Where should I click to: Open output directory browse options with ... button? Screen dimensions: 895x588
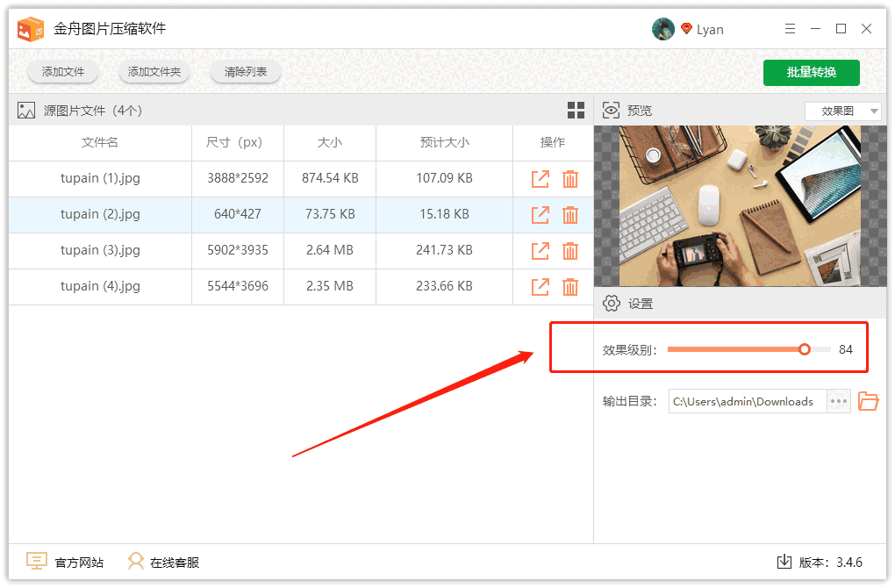[x=838, y=401]
